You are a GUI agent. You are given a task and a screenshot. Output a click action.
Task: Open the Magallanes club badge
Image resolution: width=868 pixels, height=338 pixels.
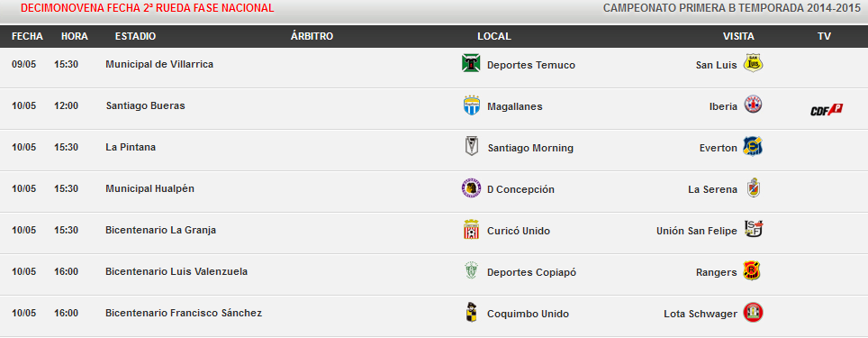pyautogui.click(x=472, y=105)
